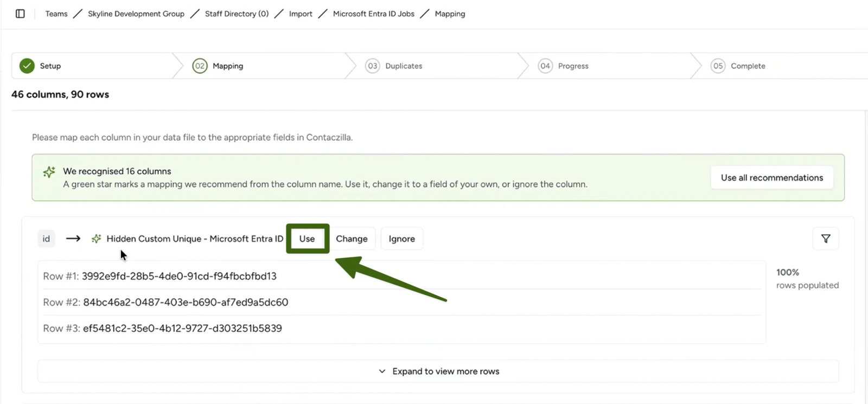The image size is (868, 404).
Task: Click the green checkmark Setup step icon
Action: coord(27,66)
